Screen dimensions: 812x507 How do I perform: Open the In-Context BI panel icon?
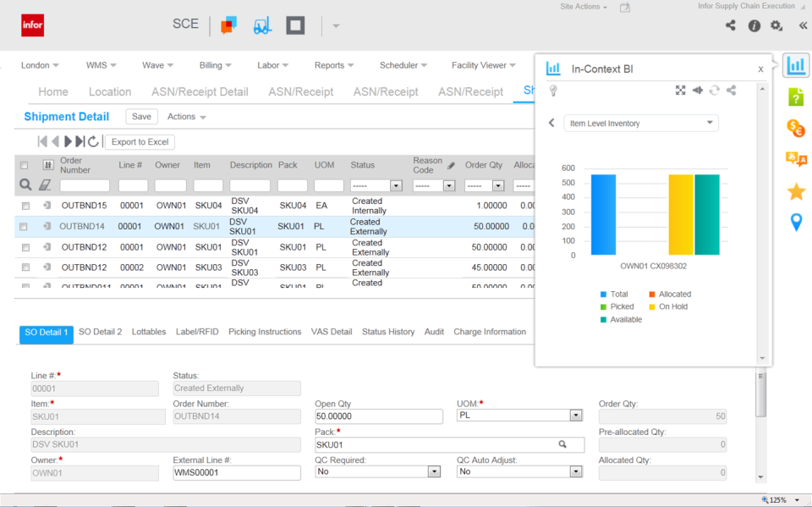pyautogui.click(x=796, y=63)
